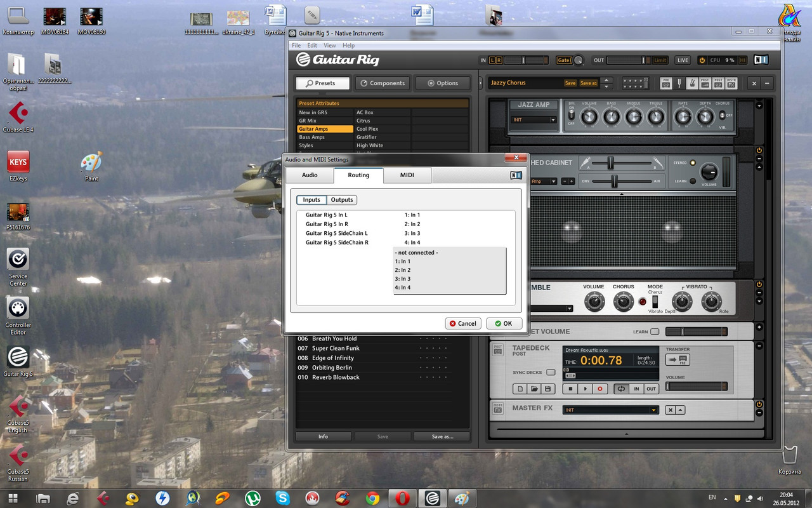The height and width of the screenshot is (508, 812).
Task: Select next preset with down arrow
Action: point(606,86)
